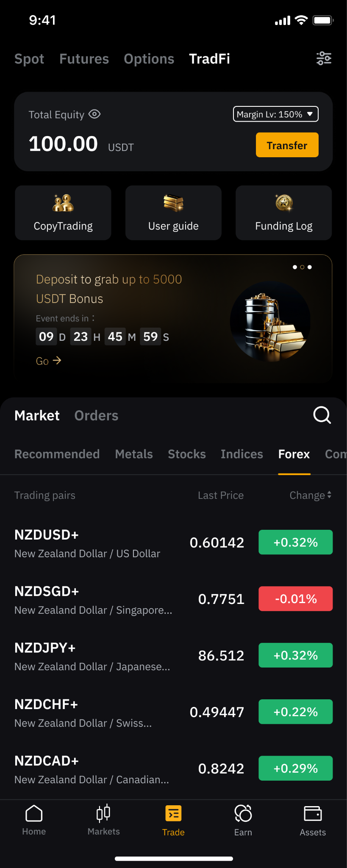Viewport: 347px width, 868px height.
Task: Open Funding Log coin icon
Action: (x=284, y=203)
